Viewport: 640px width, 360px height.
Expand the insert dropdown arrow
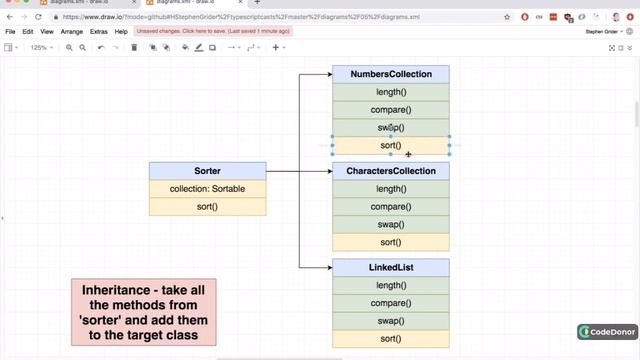tap(284, 48)
